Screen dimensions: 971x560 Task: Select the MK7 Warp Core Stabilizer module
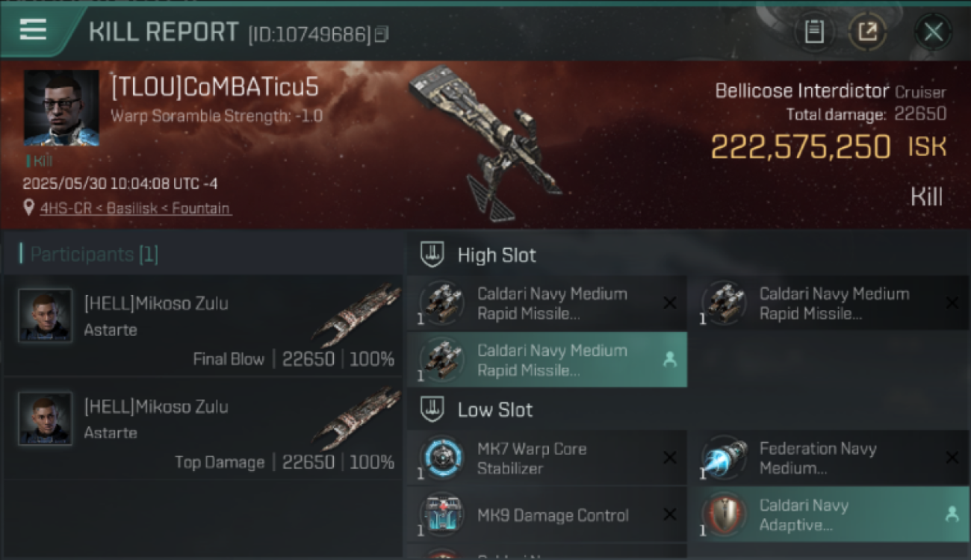coord(547,458)
